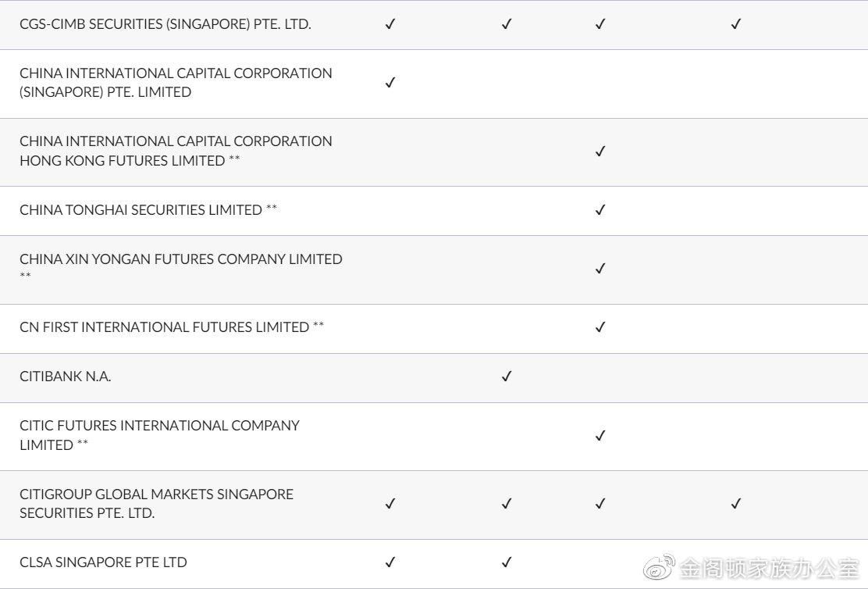Click the CLSA Singapore Pte Ltd name
868x589 pixels.
(103, 562)
